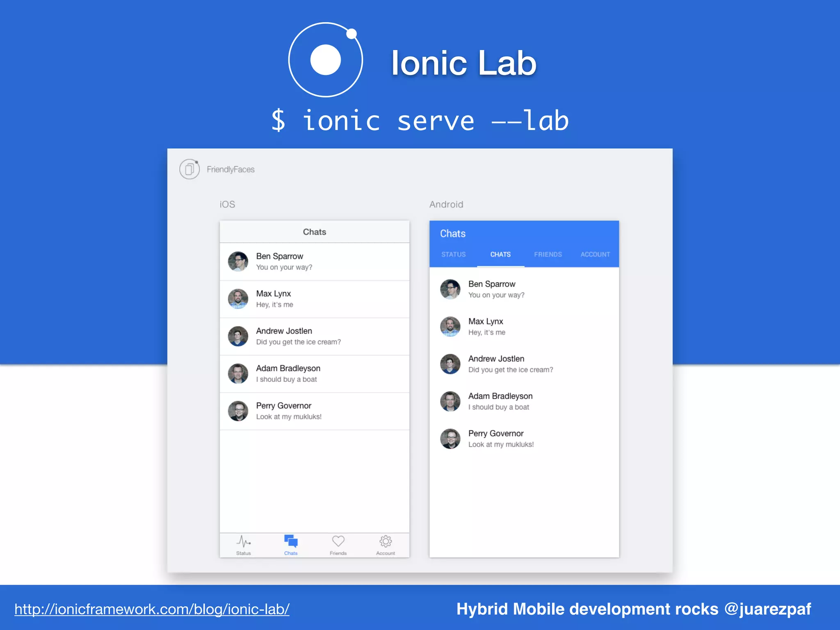The width and height of the screenshot is (840, 630).
Task: Open Max Lynx name in Android list
Action: point(486,322)
